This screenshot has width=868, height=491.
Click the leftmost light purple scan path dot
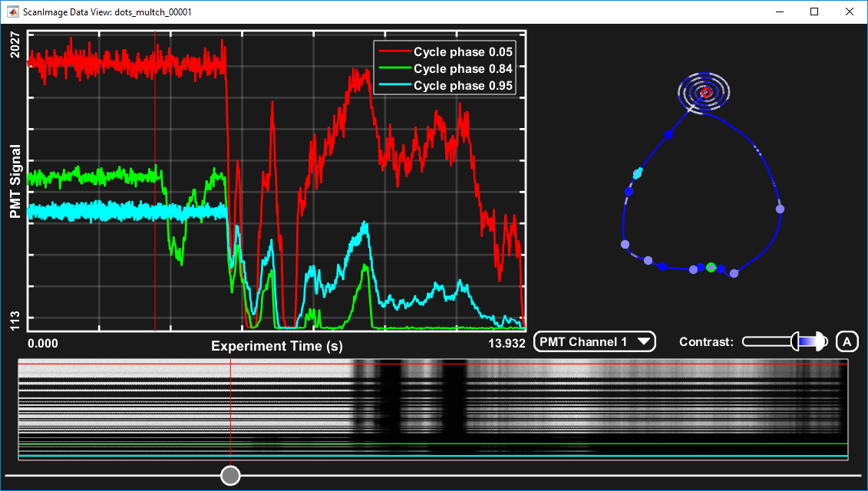click(x=625, y=245)
